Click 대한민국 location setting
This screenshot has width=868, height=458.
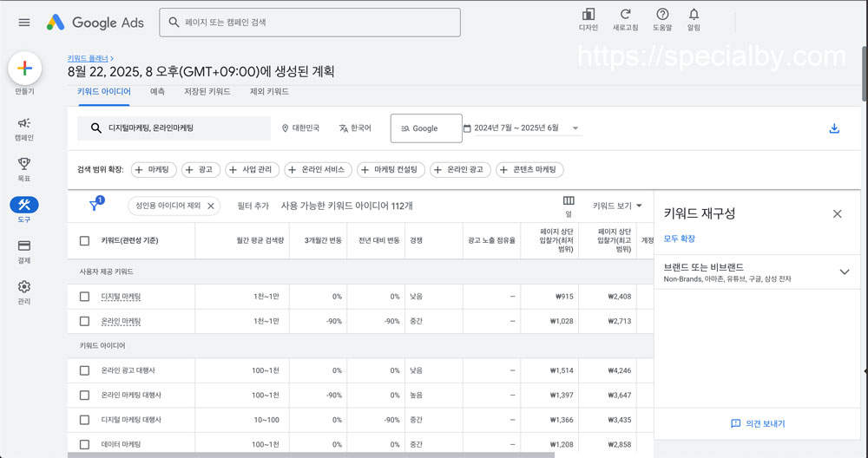300,128
